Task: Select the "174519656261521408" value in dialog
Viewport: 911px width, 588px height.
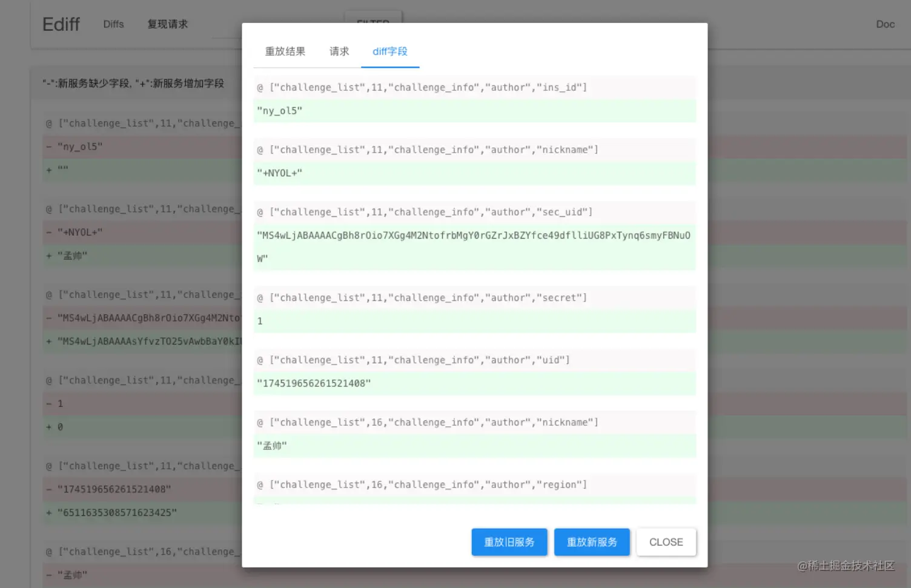Action: (x=475, y=383)
